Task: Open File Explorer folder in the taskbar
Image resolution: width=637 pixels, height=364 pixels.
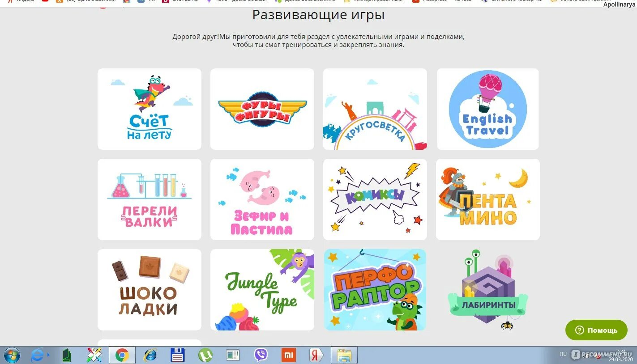Action: 344,356
